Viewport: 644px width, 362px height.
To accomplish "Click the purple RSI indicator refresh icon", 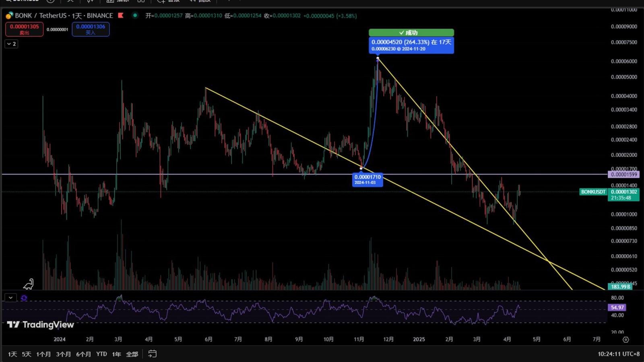I will point(24,298).
